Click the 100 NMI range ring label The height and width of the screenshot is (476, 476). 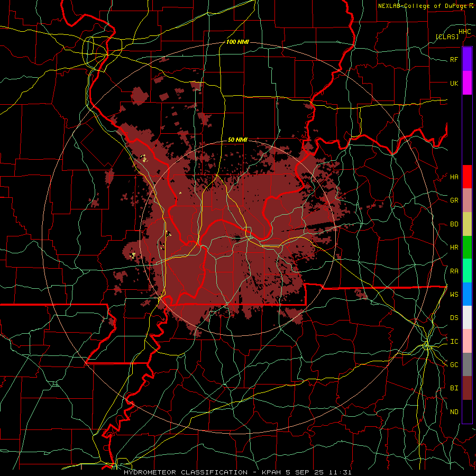pos(237,42)
